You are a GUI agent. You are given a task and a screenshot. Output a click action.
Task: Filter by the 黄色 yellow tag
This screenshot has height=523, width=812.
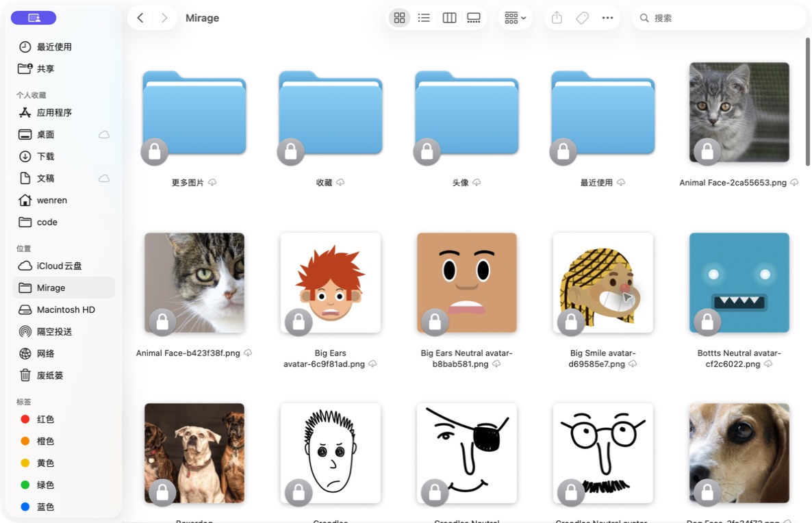click(63, 463)
